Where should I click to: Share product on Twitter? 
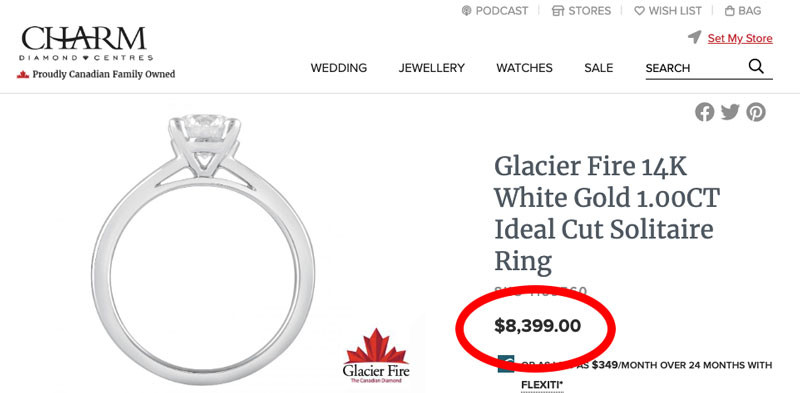click(x=730, y=112)
